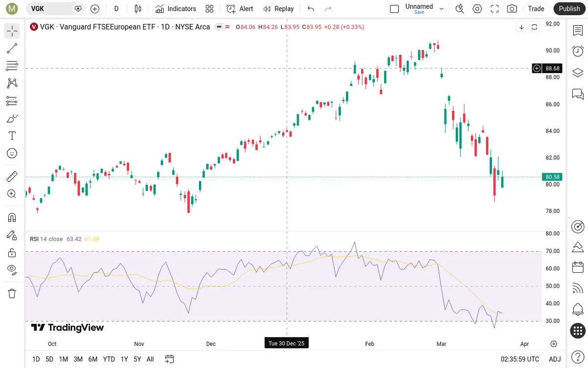Open the patterns drawing tool

click(x=12, y=83)
